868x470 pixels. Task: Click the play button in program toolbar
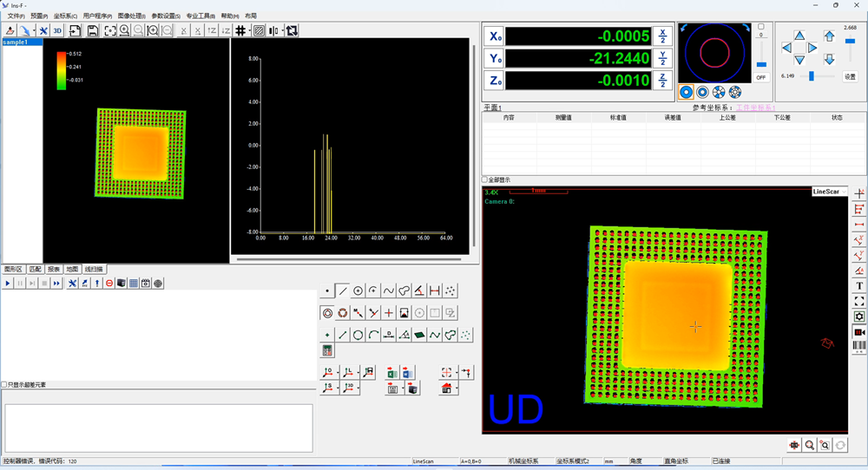[8, 284]
